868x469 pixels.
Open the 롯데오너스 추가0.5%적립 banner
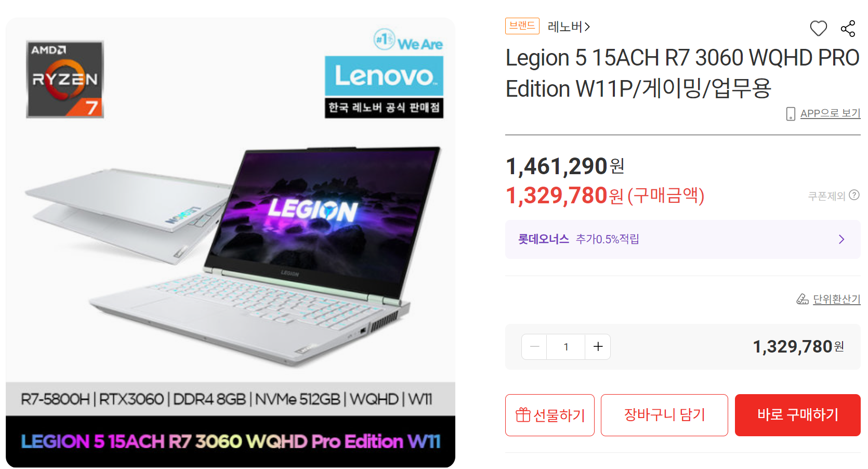coord(683,239)
